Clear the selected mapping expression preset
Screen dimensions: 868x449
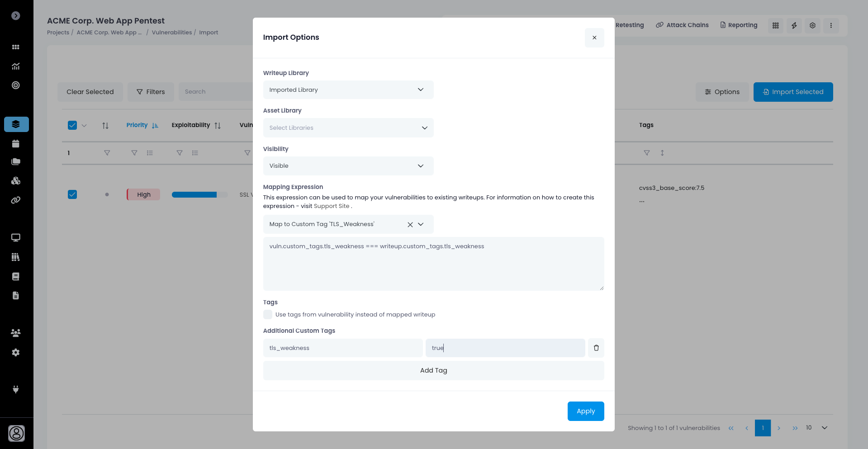click(x=410, y=225)
